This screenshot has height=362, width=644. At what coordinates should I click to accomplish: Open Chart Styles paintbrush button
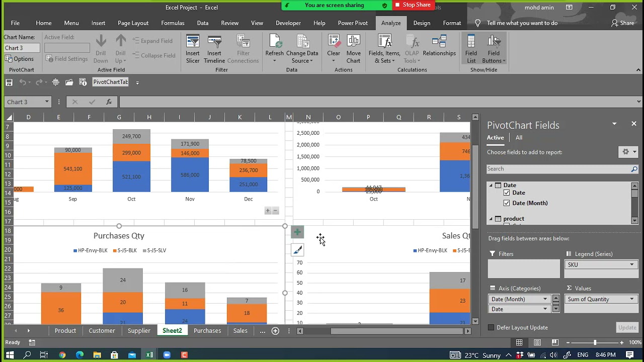click(297, 249)
